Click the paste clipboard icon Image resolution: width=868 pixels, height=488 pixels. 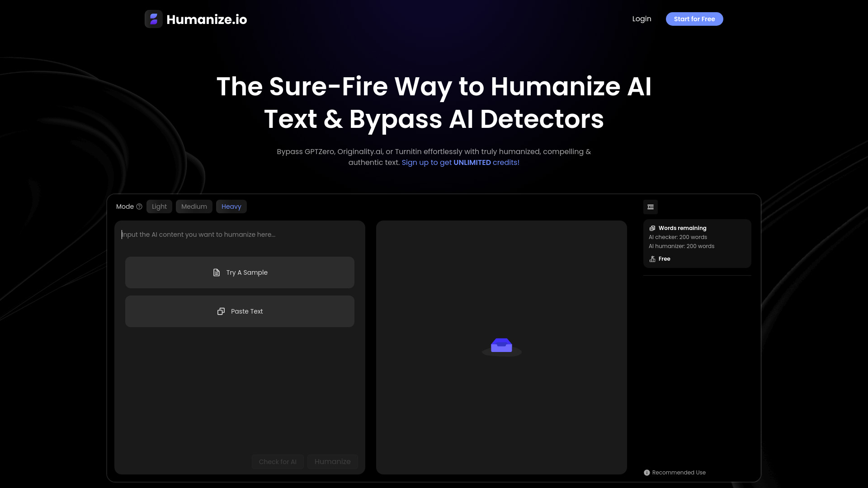click(221, 311)
